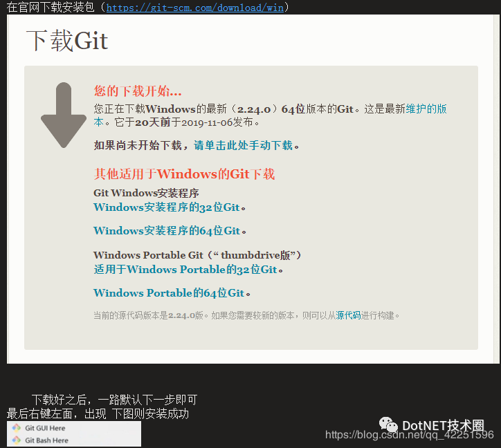Image resolution: width=501 pixels, height=448 pixels.
Task: Click the 最后右键左面 installation success text
Action: point(98,413)
